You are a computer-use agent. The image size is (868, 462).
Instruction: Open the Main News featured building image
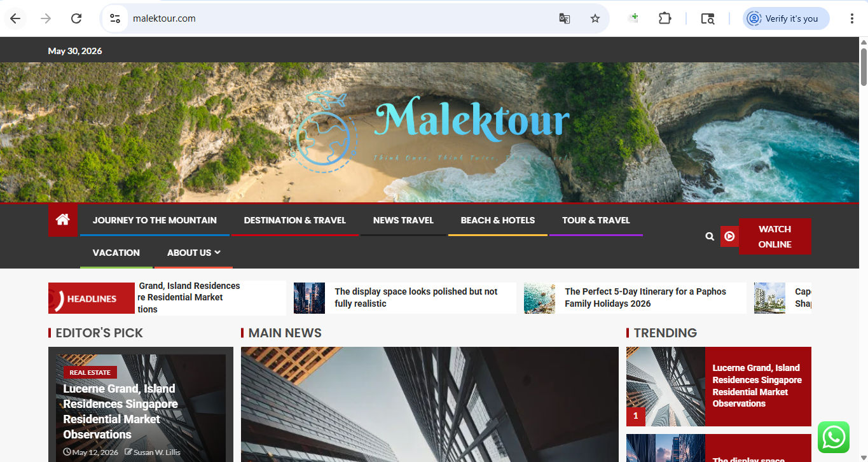429,404
